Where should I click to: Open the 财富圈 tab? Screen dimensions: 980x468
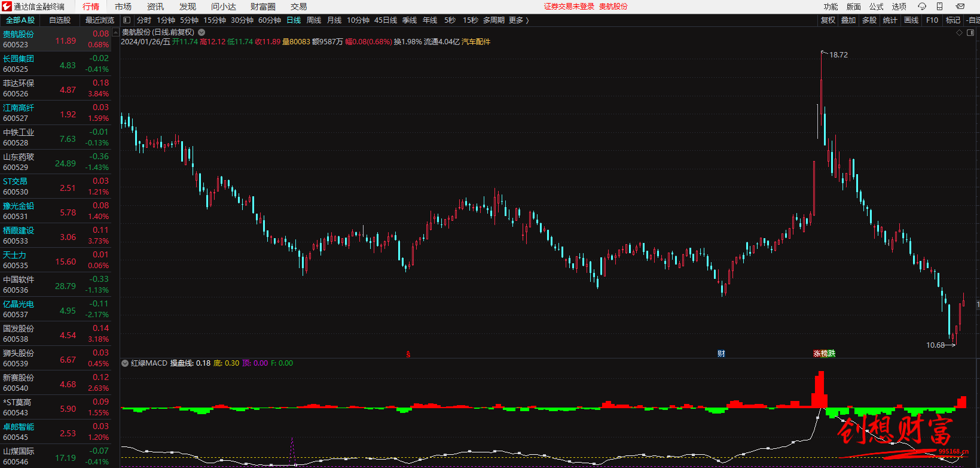tap(263, 7)
